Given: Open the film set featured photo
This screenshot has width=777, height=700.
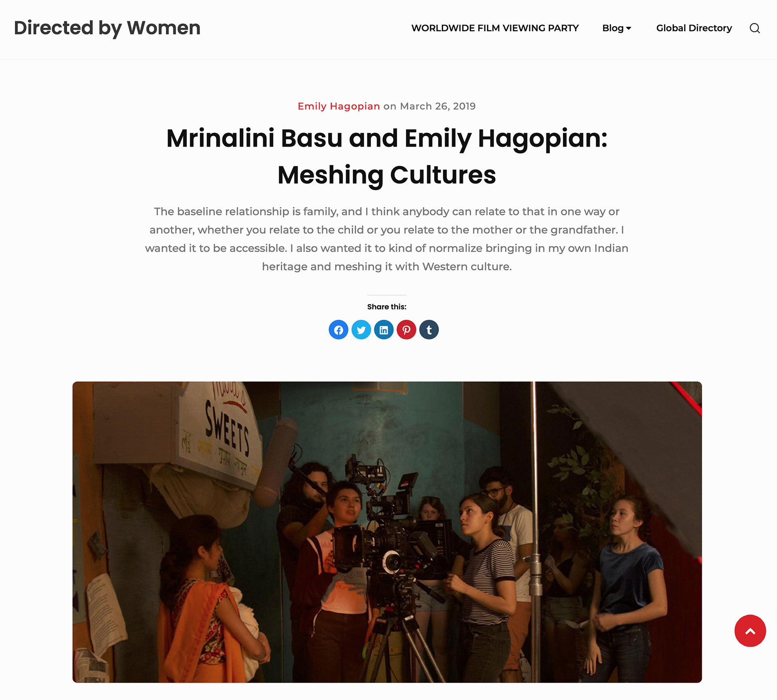Looking at the screenshot, I should [x=387, y=532].
